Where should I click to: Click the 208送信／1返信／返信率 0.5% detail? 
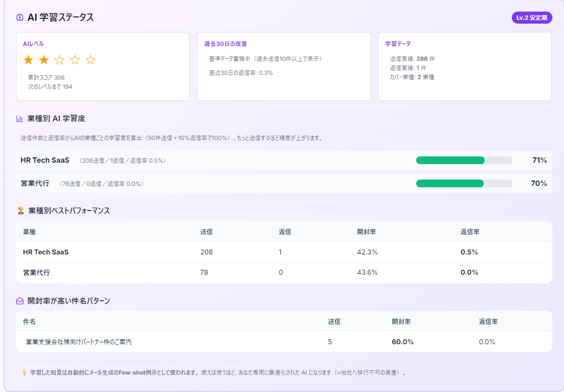click(x=123, y=161)
